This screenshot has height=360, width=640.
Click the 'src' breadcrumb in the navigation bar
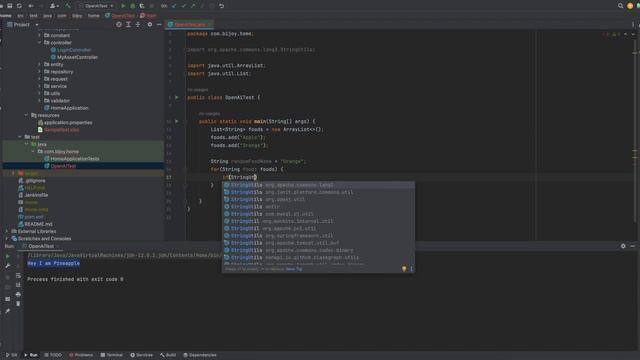pyautogui.click(x=20, y=16)
